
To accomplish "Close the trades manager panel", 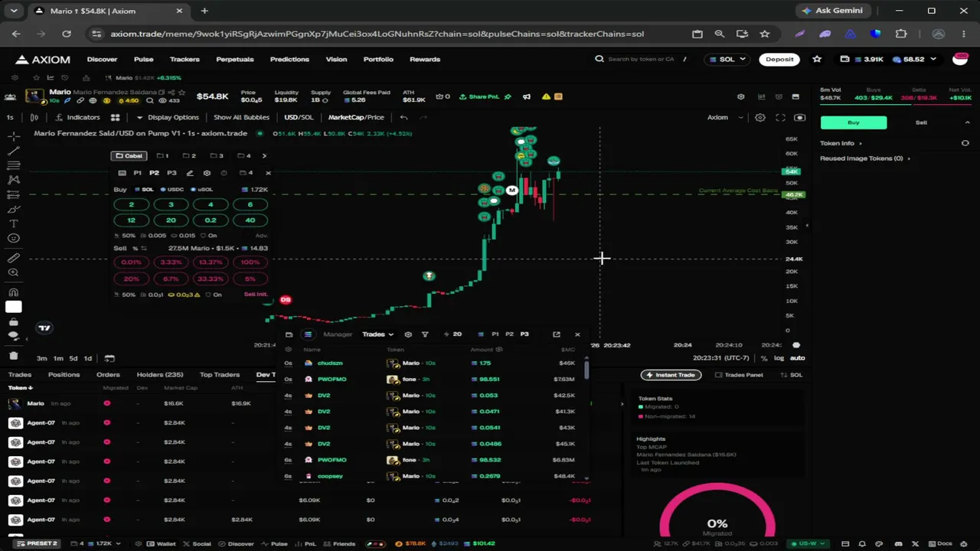I will click(577, 334).
